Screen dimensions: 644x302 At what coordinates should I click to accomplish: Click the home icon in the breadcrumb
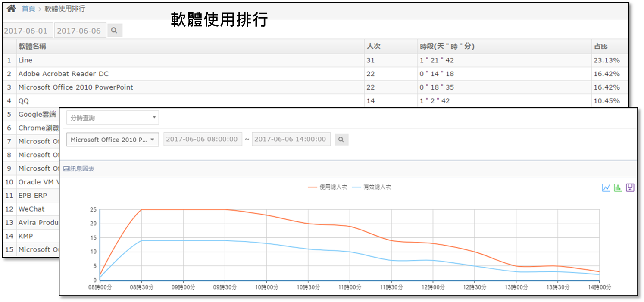click(11, 9)
